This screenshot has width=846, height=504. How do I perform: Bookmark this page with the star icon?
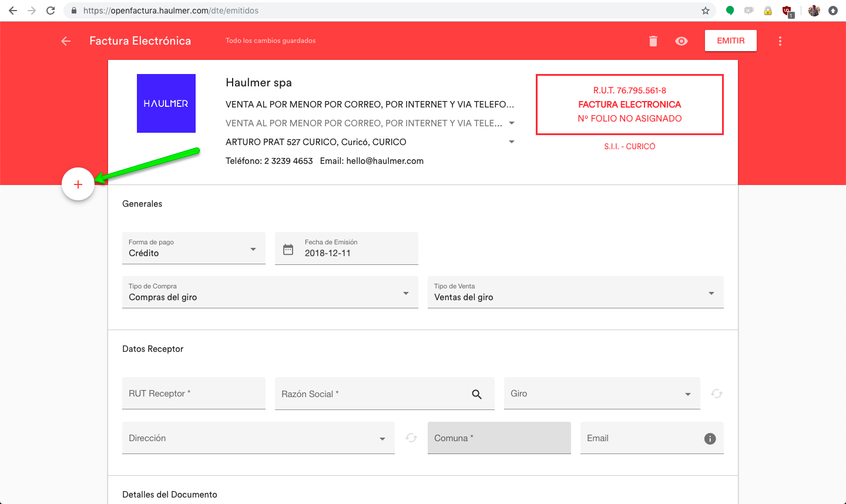(x=706, y=11)
